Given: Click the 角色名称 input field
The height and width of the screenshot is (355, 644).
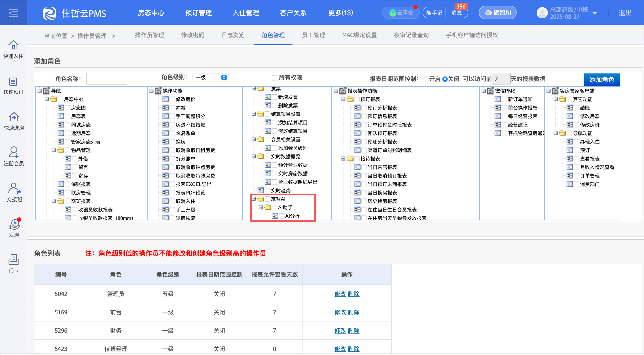Looking at the screenshot, I should coord(106,79).
